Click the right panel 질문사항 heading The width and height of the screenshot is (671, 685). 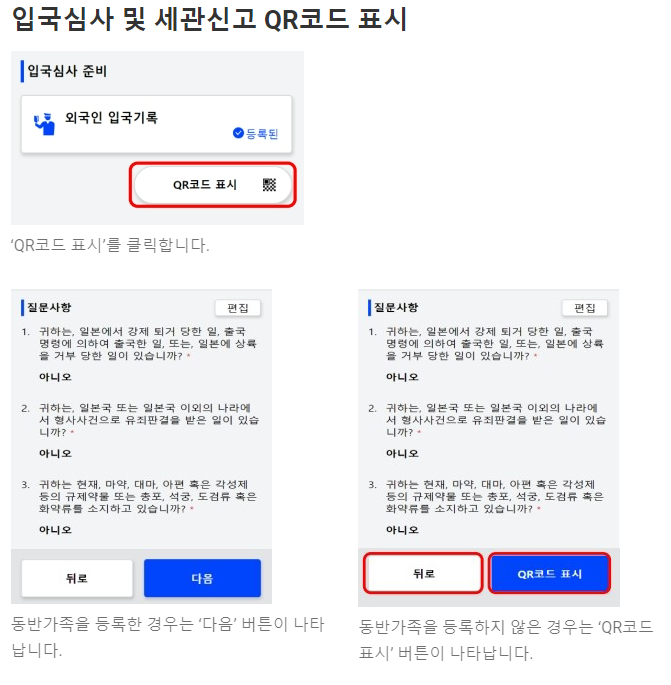coord(396,307)
